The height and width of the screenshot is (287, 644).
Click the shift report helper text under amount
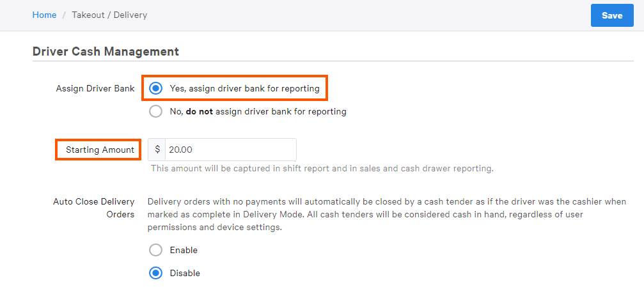tap(322, 169)
